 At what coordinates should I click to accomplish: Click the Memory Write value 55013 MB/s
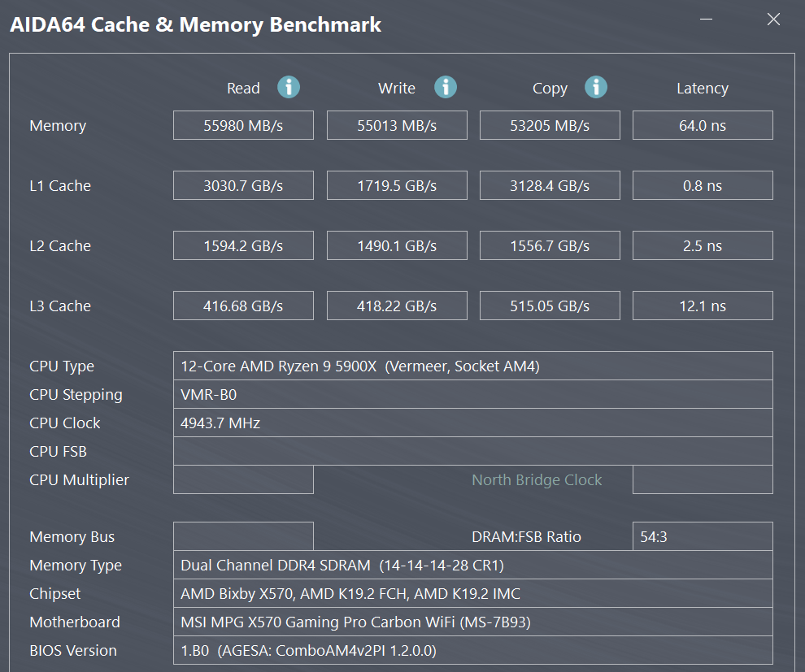pyautogui.click(x=397, y=126)
